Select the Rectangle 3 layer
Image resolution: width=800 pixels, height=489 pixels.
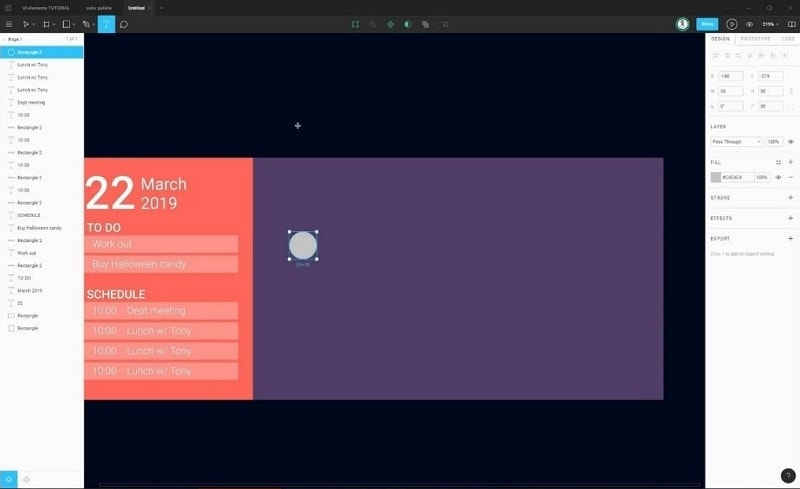pos(42,52)
